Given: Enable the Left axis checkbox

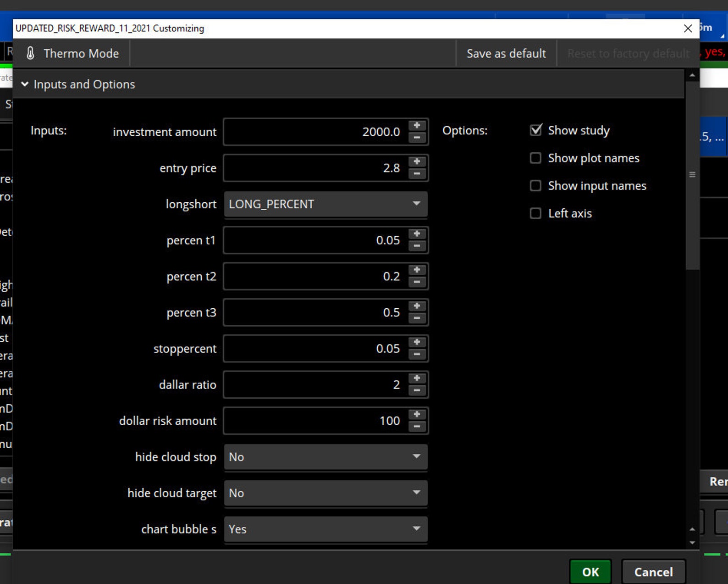Looking at the screenshot, I should [535, 213].
